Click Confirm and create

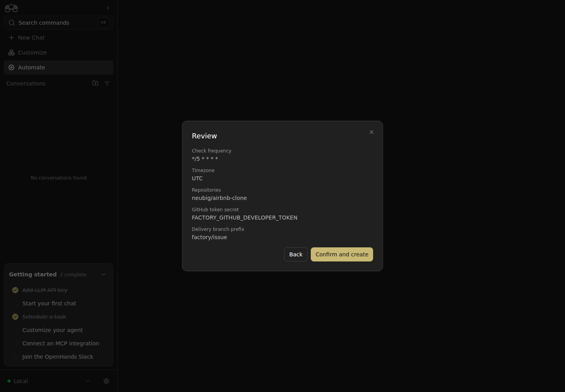point(342,254)
